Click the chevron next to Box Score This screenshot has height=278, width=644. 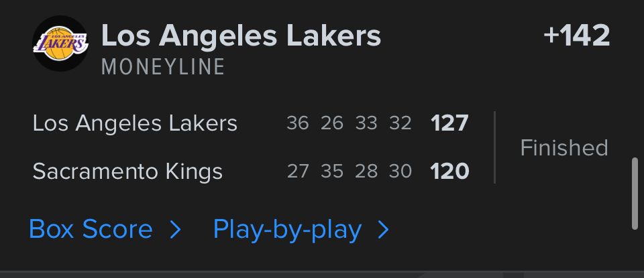pyautogui.click(x=175, y=230)
